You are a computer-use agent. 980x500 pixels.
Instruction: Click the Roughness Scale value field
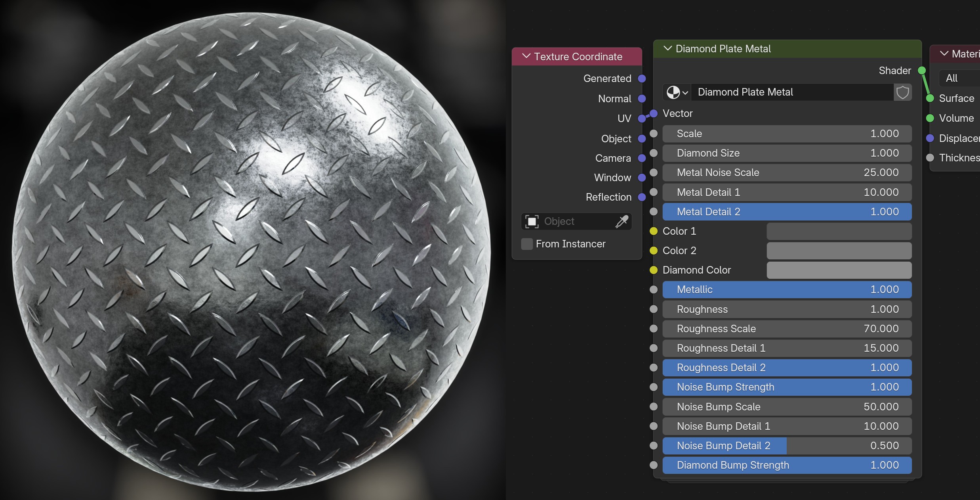(x=787, y=329)
